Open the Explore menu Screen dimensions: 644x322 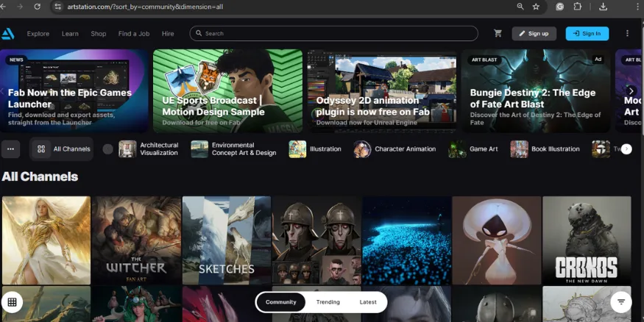38,34
